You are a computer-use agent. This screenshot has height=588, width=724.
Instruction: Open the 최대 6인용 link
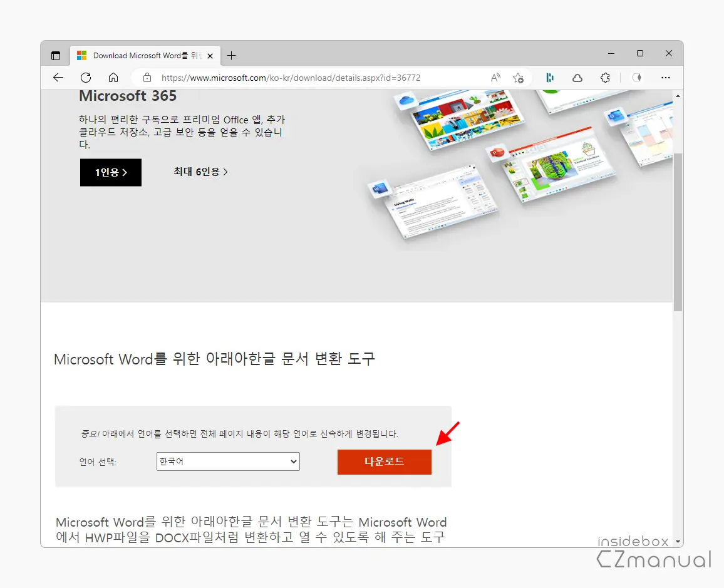pos(200,172)
